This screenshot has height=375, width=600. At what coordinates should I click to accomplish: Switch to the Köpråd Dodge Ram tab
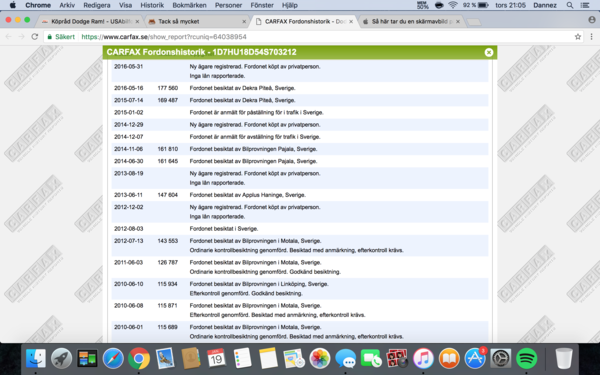[x=91, y=21]
